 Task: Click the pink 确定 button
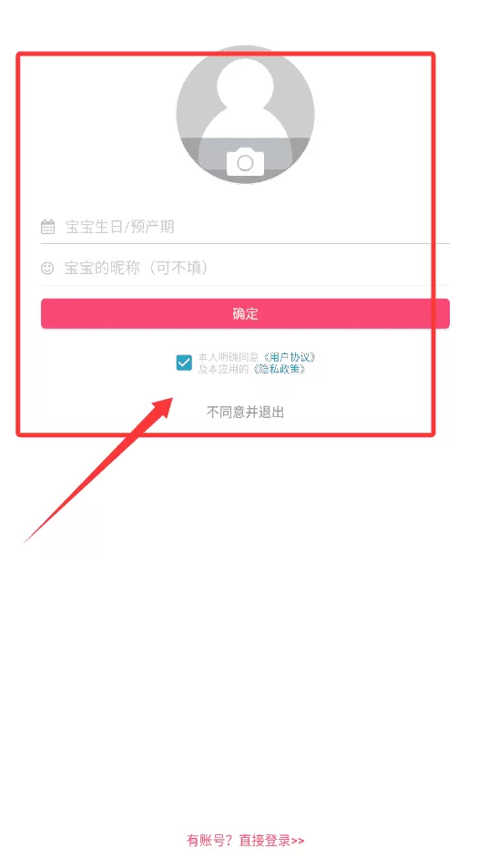(x=245, y=314)
